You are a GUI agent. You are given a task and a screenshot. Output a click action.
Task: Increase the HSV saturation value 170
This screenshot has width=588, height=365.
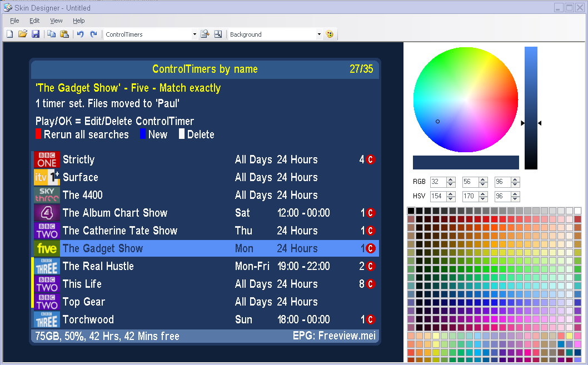coord(483,194)
